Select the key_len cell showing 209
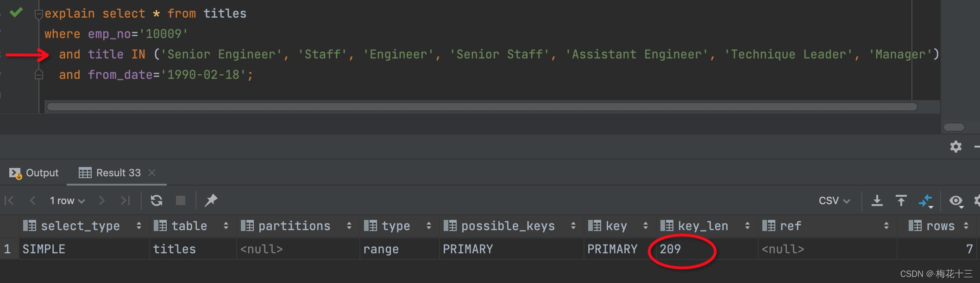This screenshot has width=980, height=283. (670, 249)
